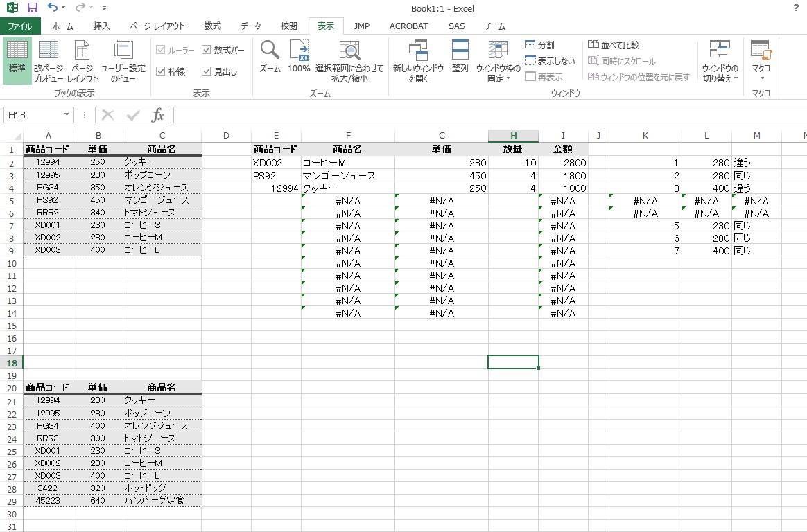The height and width of the screenshot is (532, 807).
Task: Expand the ウィンドウ枠の固定 dropdown
Action: coord(498,61)
